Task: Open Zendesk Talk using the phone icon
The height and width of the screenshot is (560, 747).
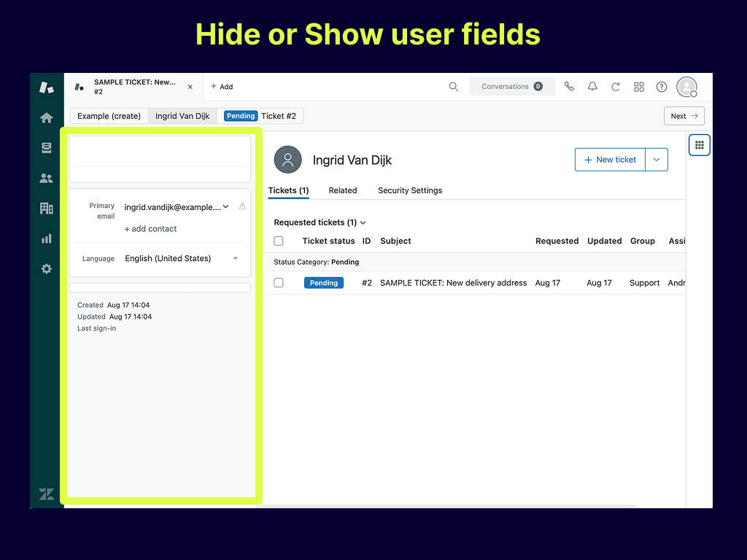Action: tap(569, 86)
